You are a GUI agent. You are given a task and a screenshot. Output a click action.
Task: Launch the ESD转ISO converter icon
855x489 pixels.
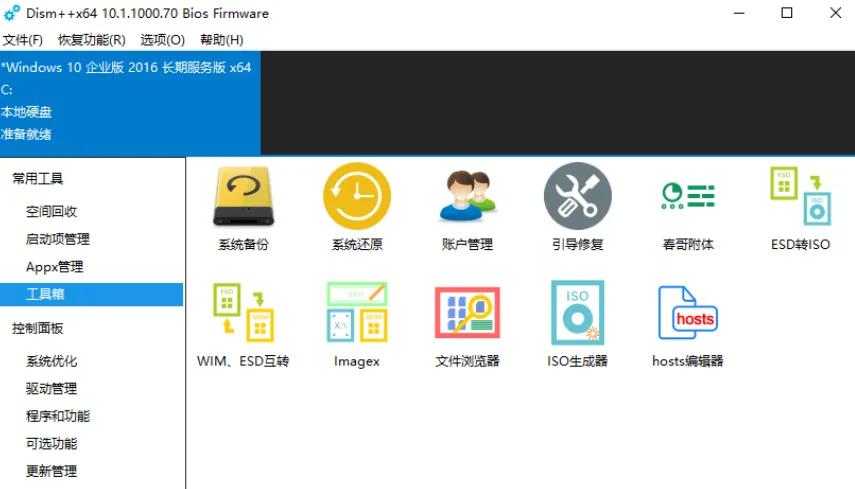click(800, 197)
